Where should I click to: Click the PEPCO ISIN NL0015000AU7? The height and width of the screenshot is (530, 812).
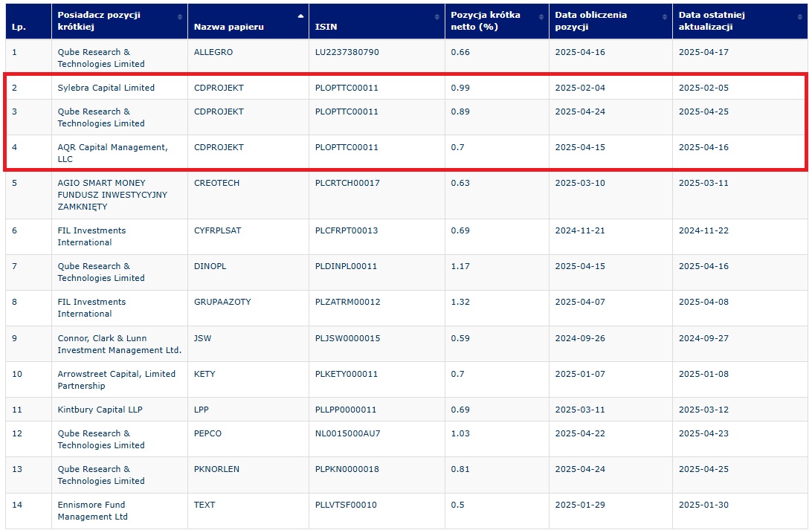tap(347, 433)
